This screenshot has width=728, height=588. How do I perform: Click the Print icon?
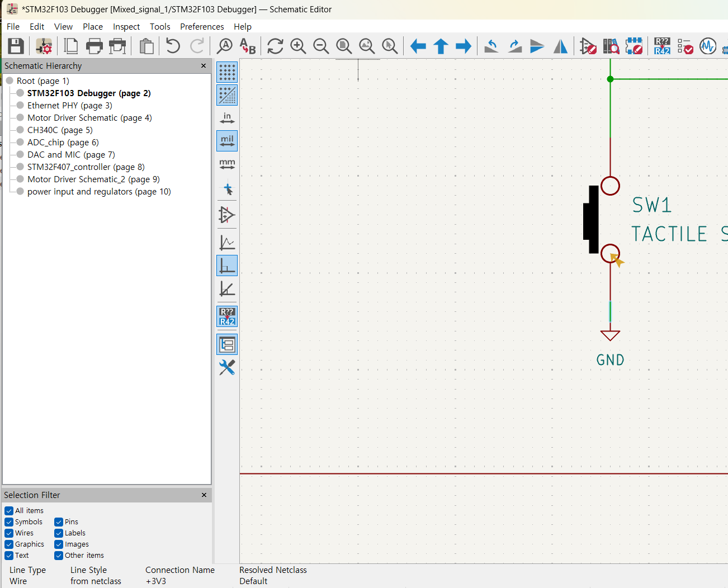[x=94, y=46]
